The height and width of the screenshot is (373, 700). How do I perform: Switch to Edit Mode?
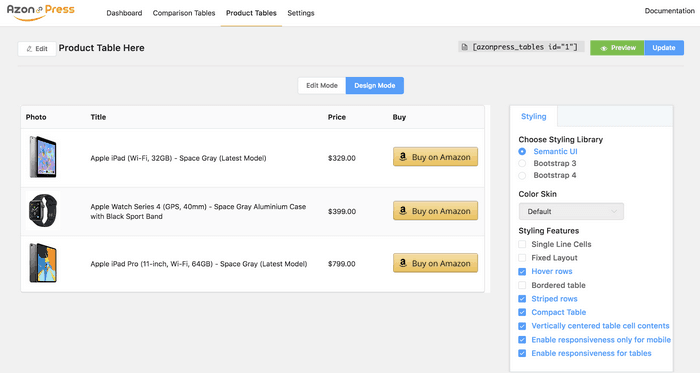pyautogui.click(x=322, y=86)
